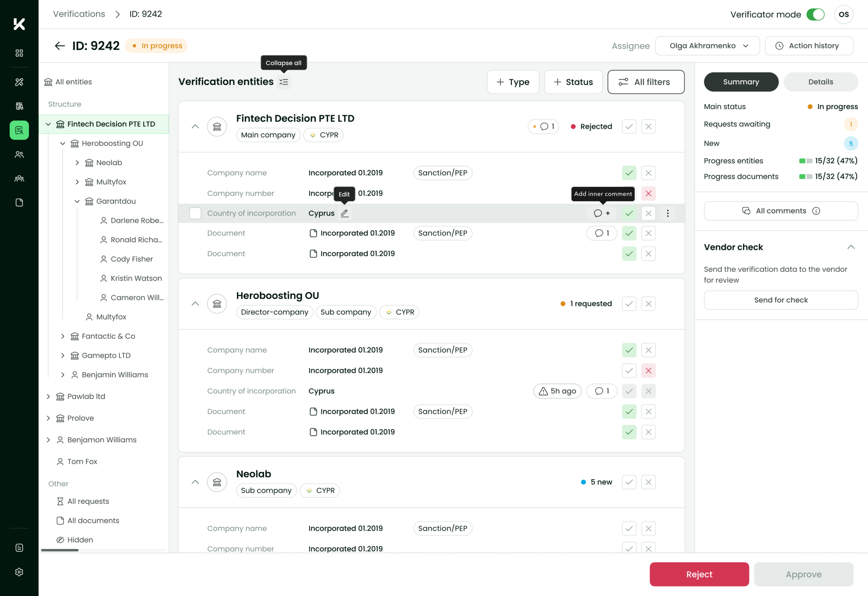The height and width of the screenshot is (596, 868).
Task: Open the Olga Akhramenko assignee dropdown
Action: coord(707,45)
